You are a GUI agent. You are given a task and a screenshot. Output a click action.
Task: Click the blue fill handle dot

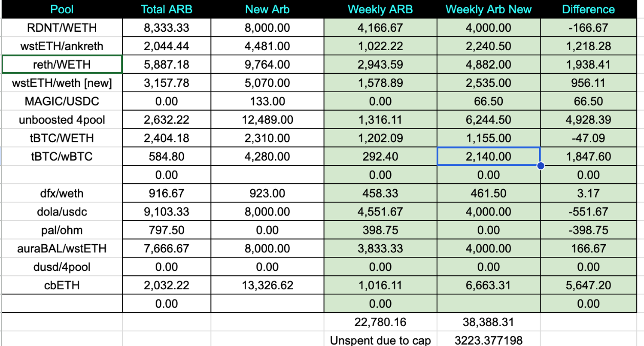tap(541, 166)
